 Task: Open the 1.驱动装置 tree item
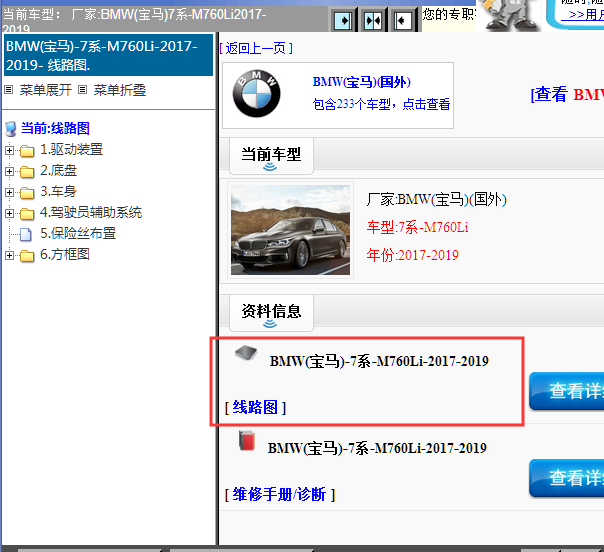pyautogui.click(x=72, y=149)
